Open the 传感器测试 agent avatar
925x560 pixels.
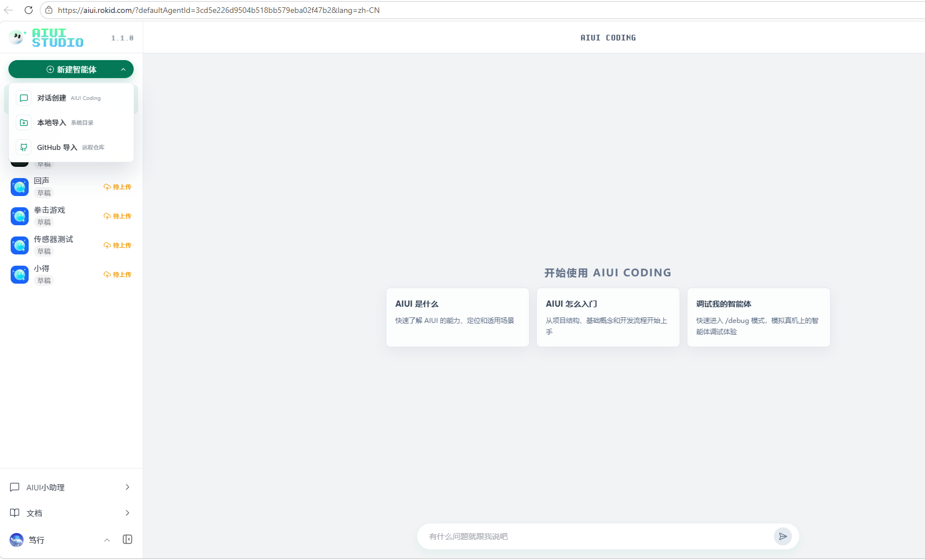click(20, 245)
